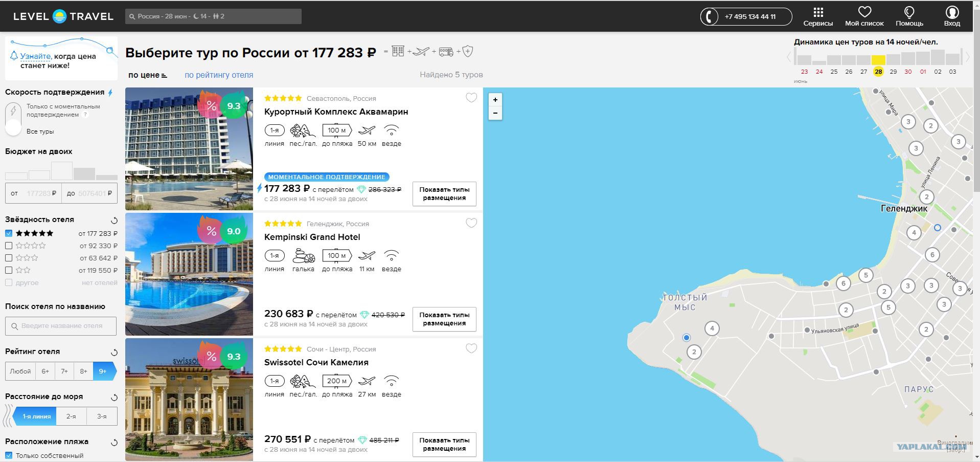Viewport: 980px width, 462px height.
Task: Click the discount percent badge on Swissotel
Action: click(x=211, y=356)
